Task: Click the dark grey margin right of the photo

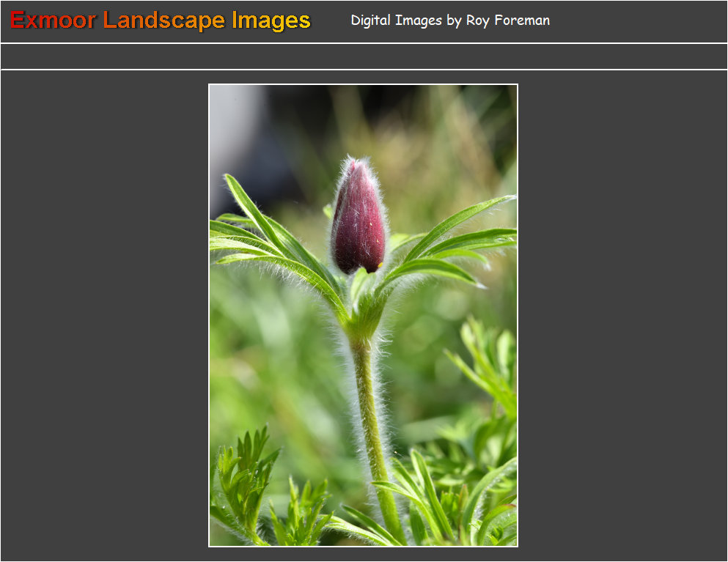Action: click(623, 315)
